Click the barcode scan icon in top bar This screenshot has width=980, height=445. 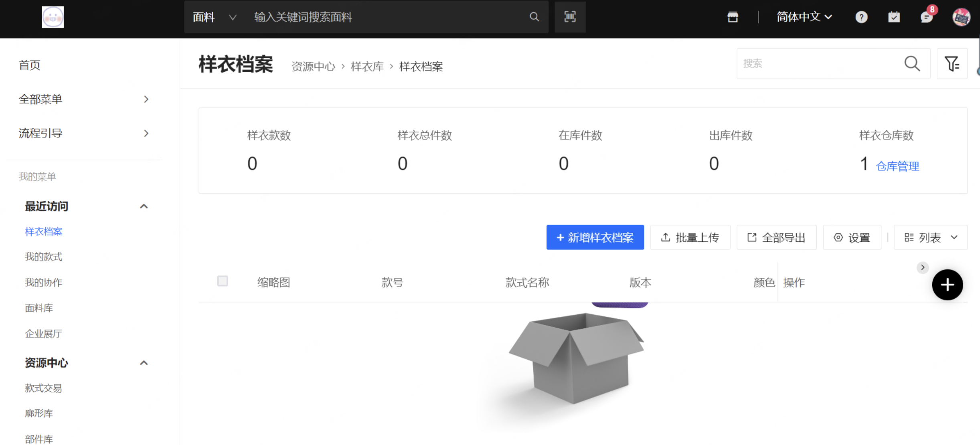(570, 17)
